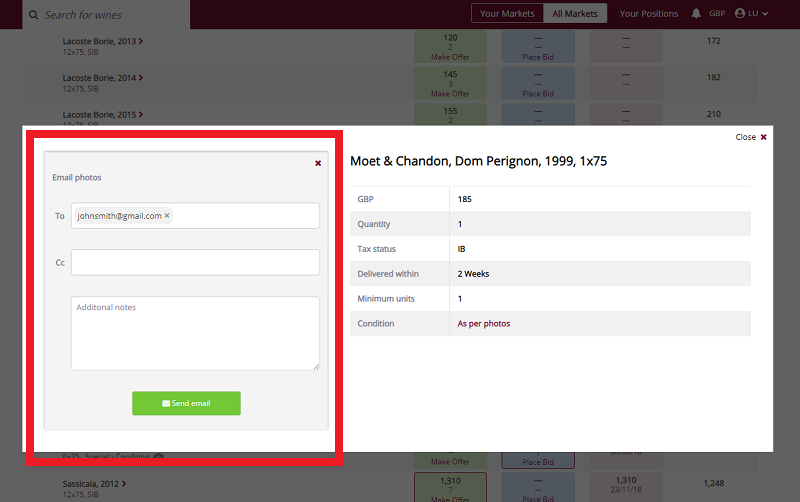Switch to the All Markets tab
This screenshot has width=800, height=502.
coord(574,14)
